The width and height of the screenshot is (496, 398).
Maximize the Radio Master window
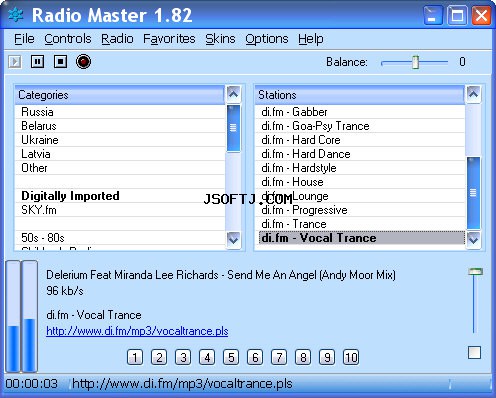457,15
